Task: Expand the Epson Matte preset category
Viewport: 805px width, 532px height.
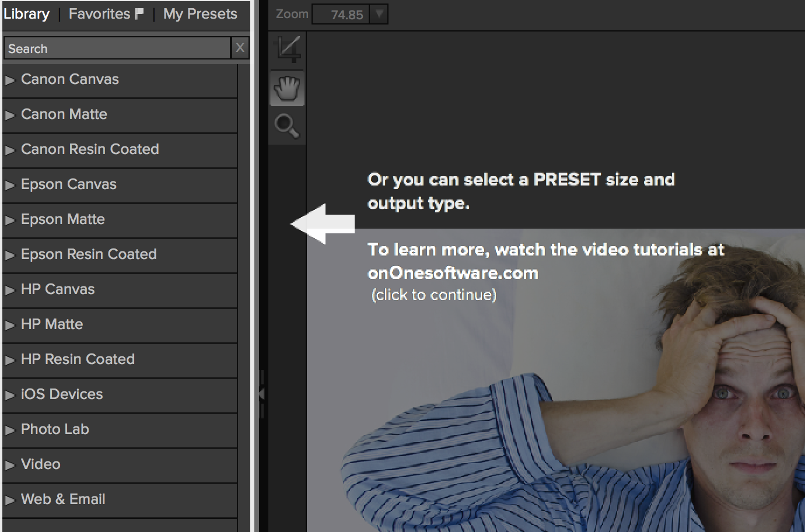Action: [x=9, y=220]
